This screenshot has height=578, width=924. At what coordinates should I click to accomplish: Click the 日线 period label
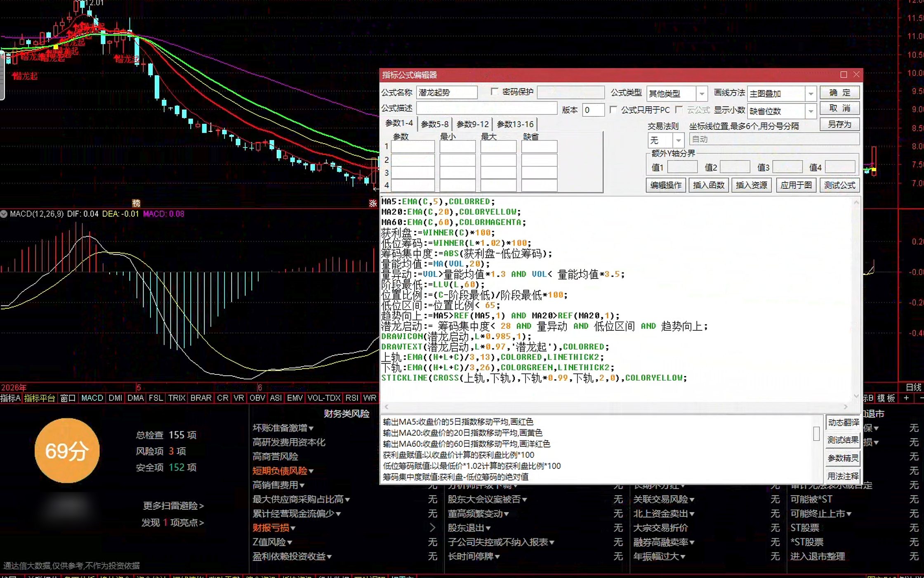click(x=913, y=387)
